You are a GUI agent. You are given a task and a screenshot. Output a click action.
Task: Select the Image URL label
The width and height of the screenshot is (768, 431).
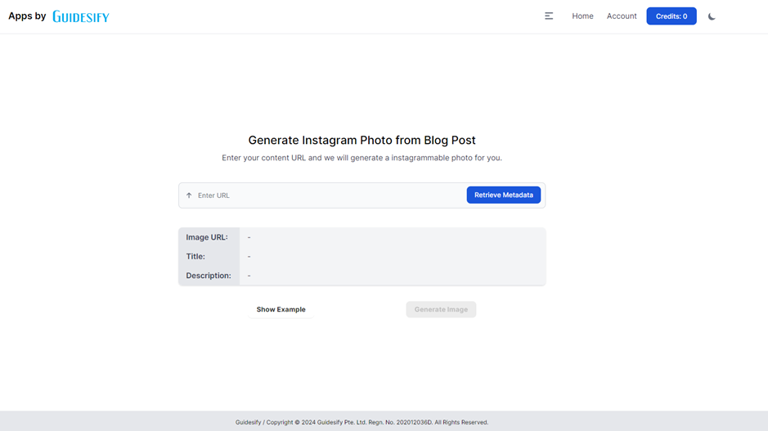click(207, 237)
